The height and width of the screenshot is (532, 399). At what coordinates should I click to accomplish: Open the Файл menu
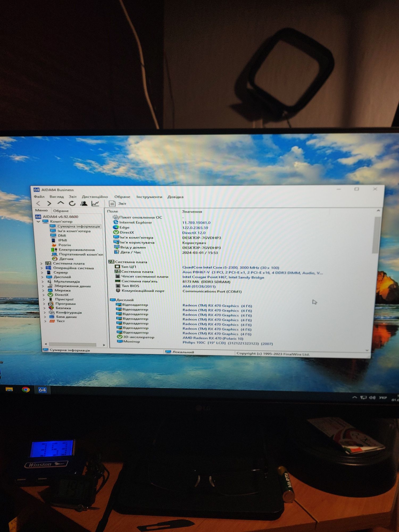click(39, 197)
